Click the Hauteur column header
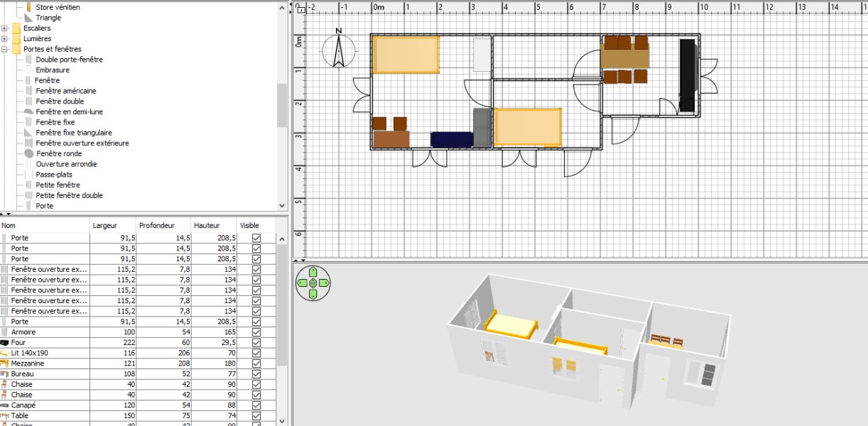868x426 pixels. pos(214,225)
